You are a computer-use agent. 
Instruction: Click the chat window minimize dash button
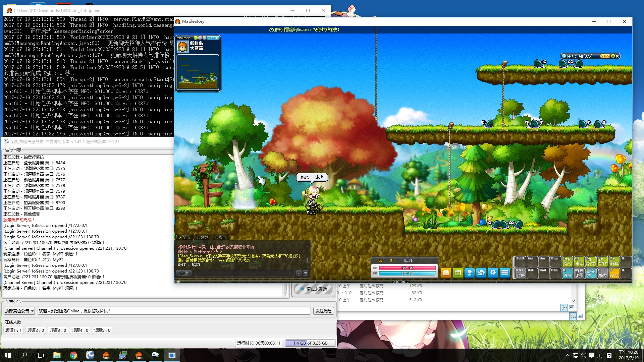299,273
